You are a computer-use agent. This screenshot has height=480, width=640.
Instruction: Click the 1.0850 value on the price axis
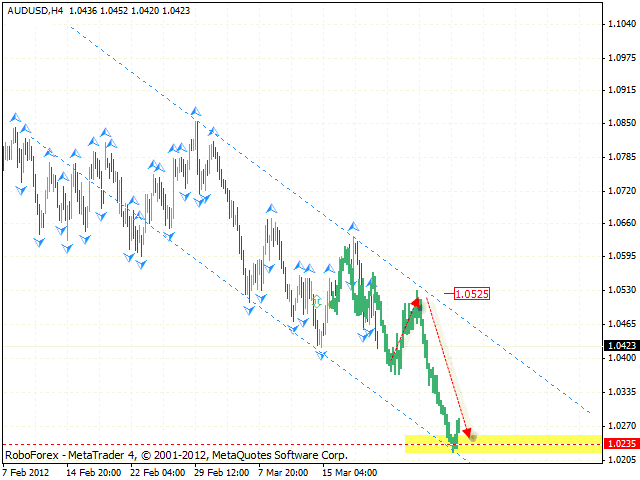pyautogui.click(x=619, y=124)
